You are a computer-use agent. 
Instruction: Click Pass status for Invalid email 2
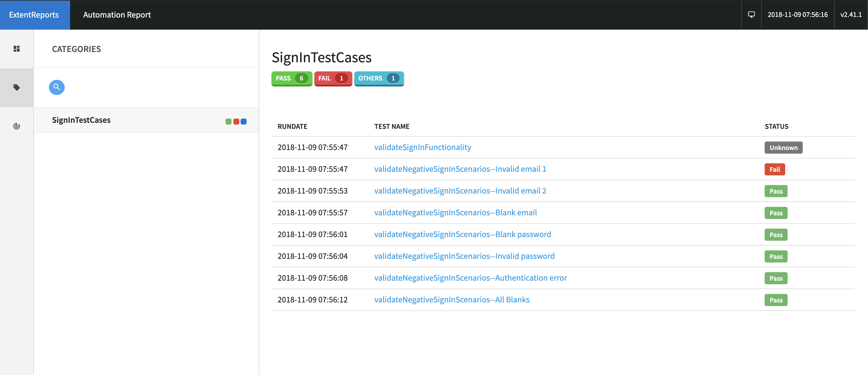[776, 191]
